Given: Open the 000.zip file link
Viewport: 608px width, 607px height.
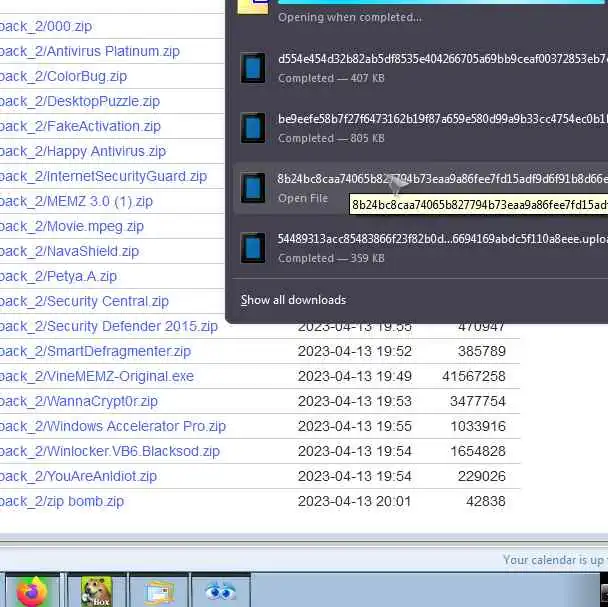Looking at the screenshot, I should [46, 26].
